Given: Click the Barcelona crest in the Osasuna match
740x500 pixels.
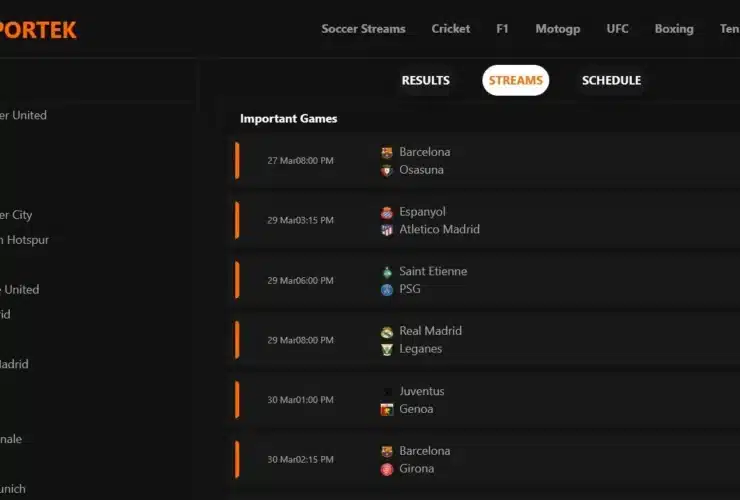Looking at the screenshot, I should 387,153.
